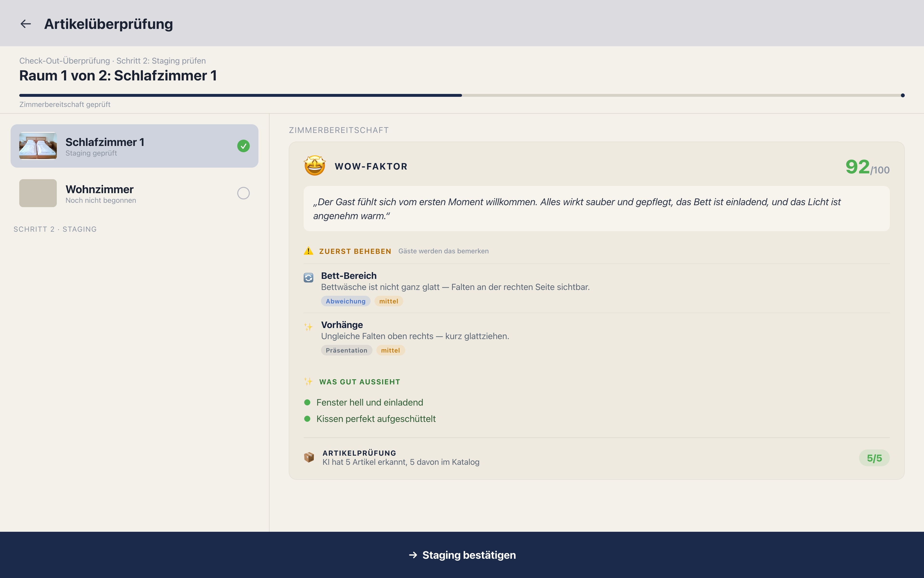Click the 'Gäste werden das bemerken' hint

tap(443, 251)
